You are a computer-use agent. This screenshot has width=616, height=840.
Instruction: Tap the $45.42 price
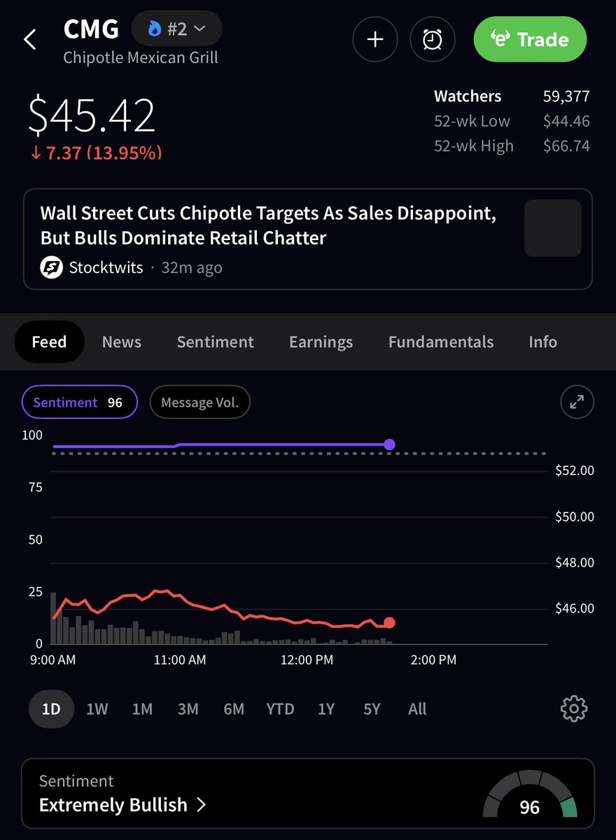click(92, 115)
